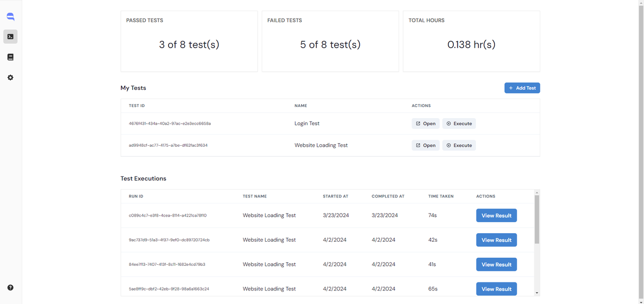Viewport: 644px width, 304px height.
Task: Click the Login Test name cell
Action: [x=307, y=124]
